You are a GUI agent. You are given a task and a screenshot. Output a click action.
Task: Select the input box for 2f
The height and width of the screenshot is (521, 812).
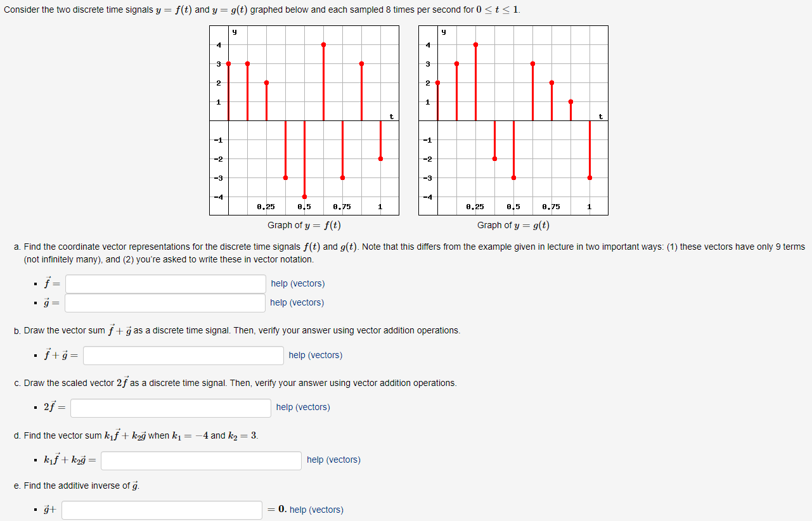(x=171, y=408)
